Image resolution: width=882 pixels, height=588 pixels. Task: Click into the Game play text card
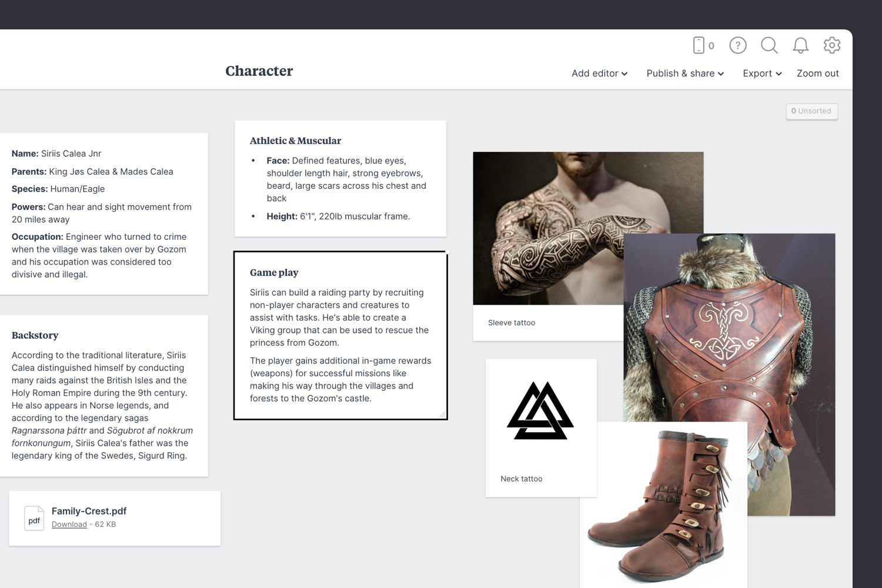pyautogui.click(x=340, y=336)
